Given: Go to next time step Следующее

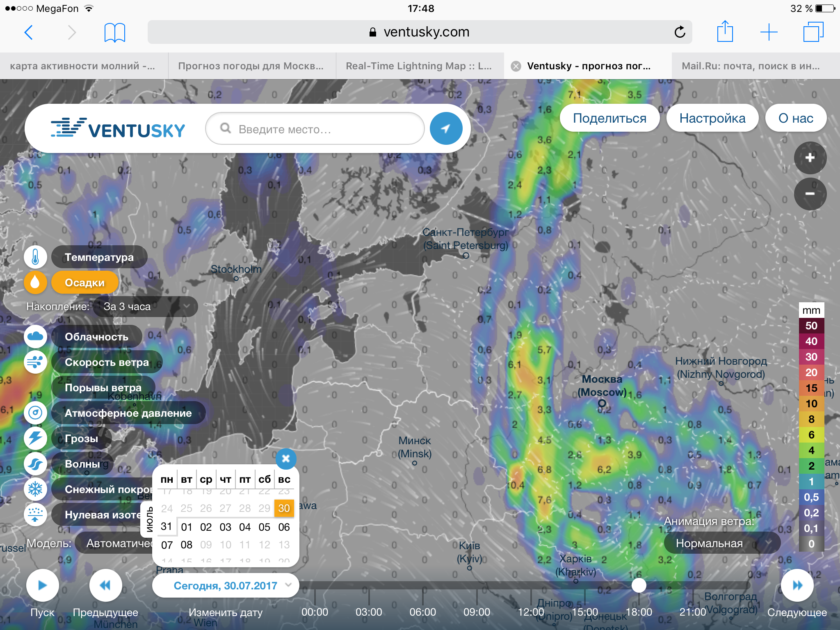Looking at the screenshot, I should pyautogui.click(x=797, y=585).
